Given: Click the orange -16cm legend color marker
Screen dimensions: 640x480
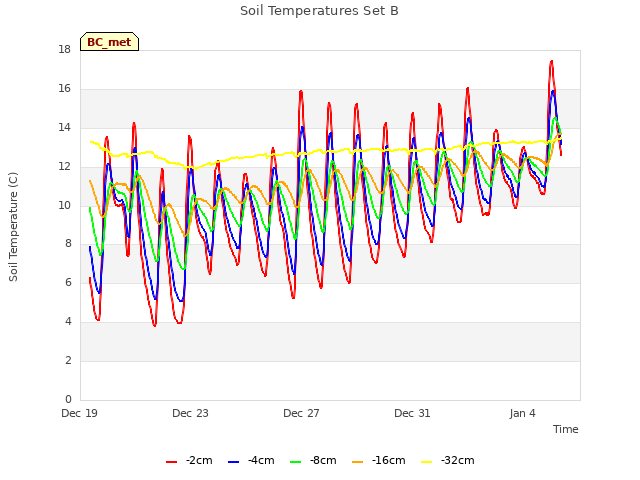Looking at the screenshot, I should 358,462.
